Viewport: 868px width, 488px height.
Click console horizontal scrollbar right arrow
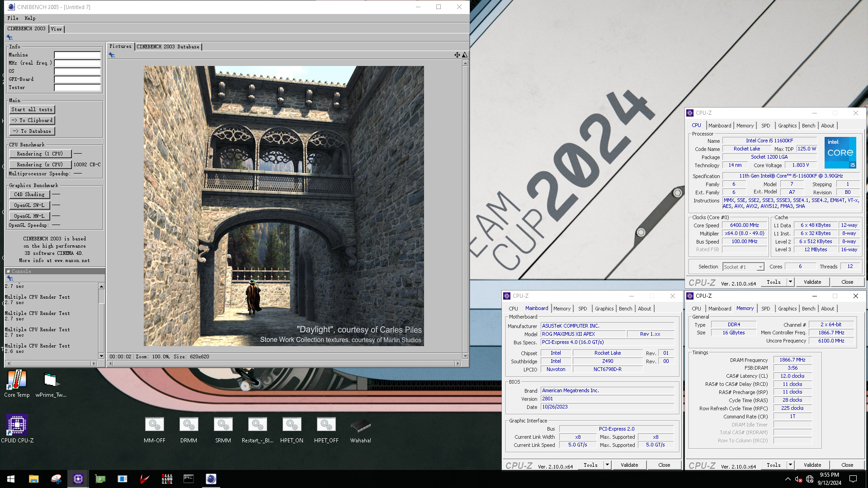[94, 363]
